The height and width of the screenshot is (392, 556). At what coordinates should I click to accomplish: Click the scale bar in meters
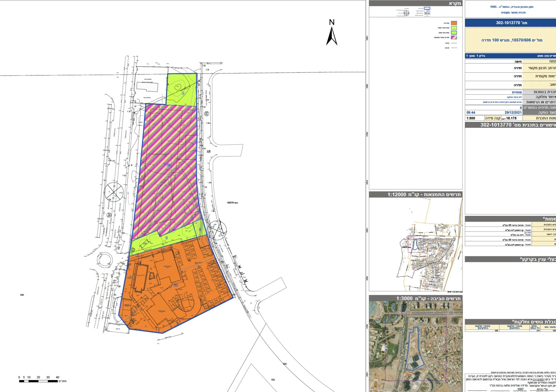[39, 381]
